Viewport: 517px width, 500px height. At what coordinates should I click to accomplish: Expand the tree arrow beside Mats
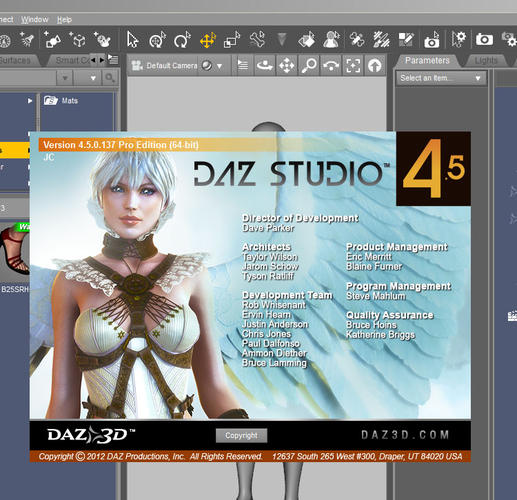click(30, 101)
